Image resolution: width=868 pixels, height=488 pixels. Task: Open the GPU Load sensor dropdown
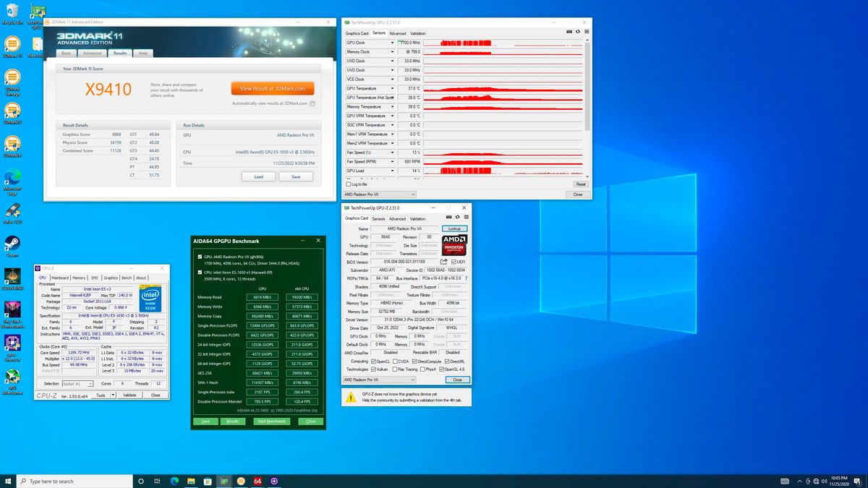click(x=393, y=171)
